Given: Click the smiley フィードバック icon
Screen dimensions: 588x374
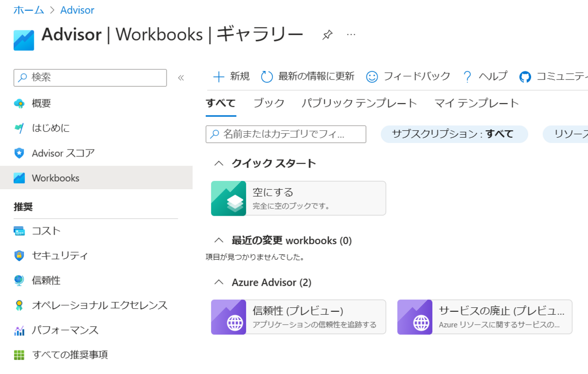Looking at the screenshot, I should click(x=372, y=76).
